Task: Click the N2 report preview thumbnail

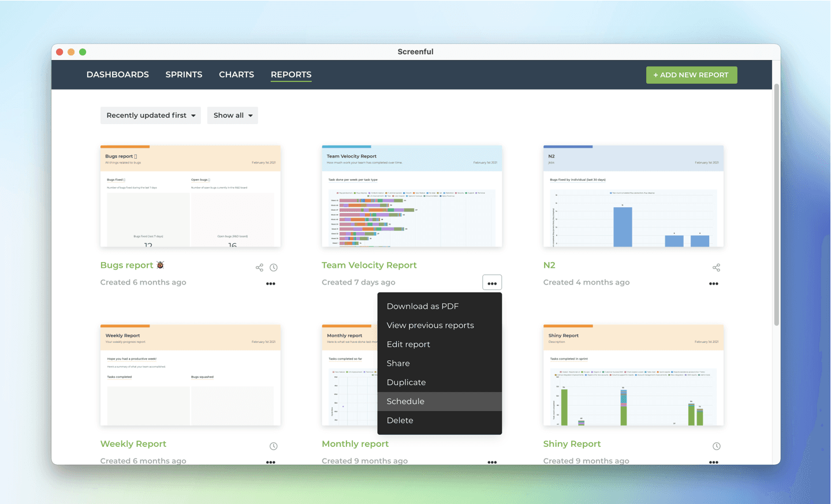Action: point(634,196)
